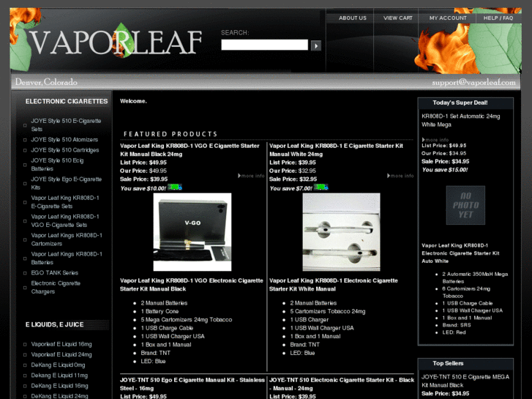Click the V-GO black starter kit product photo
The width and height of the screenshot is (532, 399).
pos(192,232)
